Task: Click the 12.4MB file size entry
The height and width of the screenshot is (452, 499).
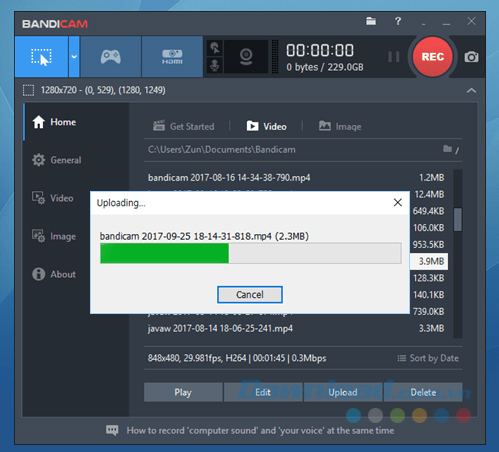Action: (429, 194)
